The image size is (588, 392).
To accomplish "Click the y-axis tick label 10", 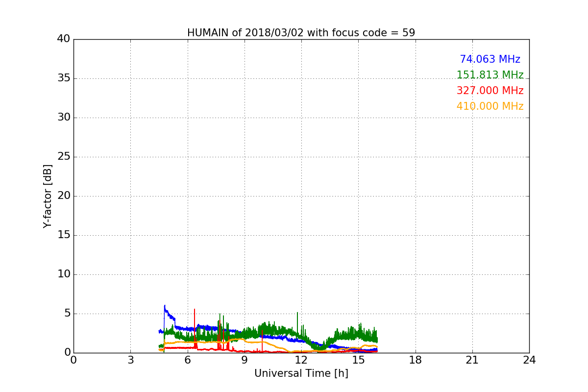I will point(64,274).
